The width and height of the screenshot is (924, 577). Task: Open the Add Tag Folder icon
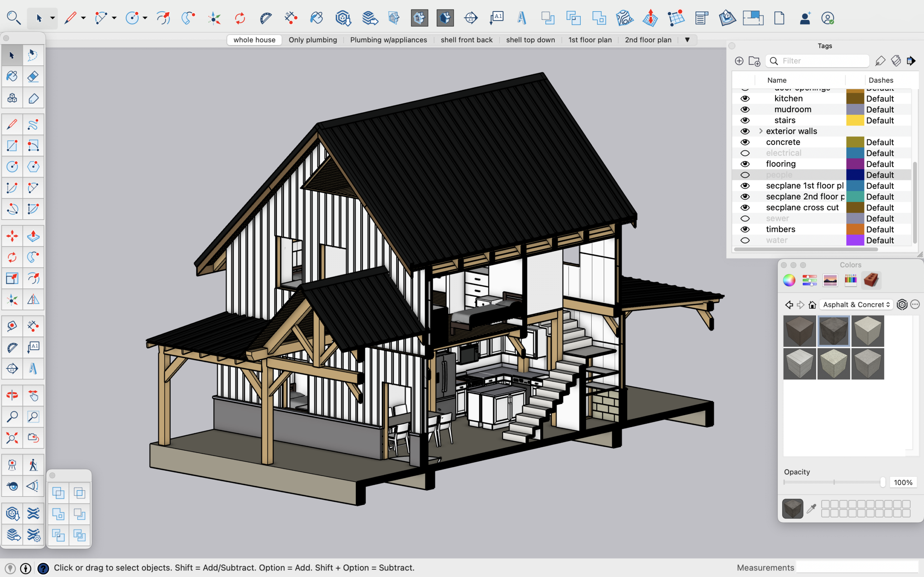coord(754,61)
